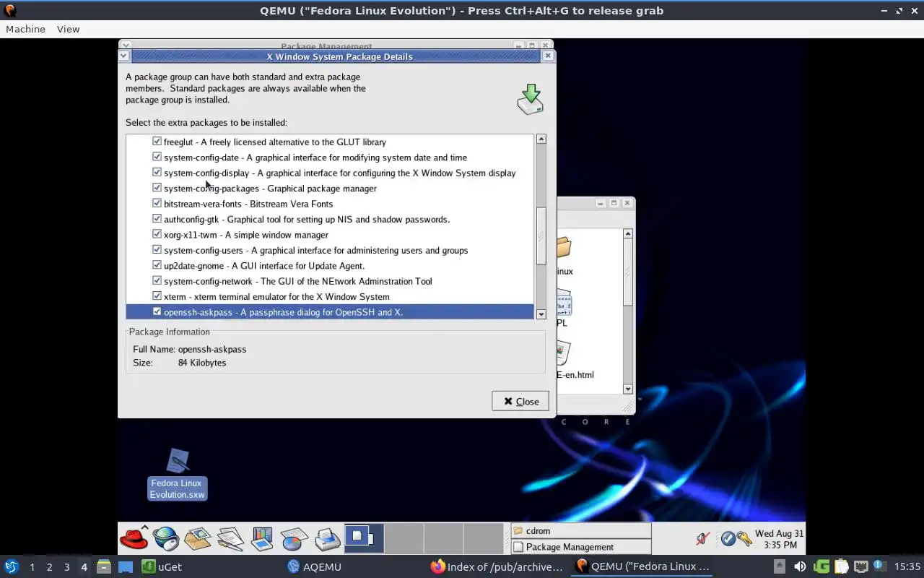Switch to Package Management in Fedora window list

[x=581, y=547]
